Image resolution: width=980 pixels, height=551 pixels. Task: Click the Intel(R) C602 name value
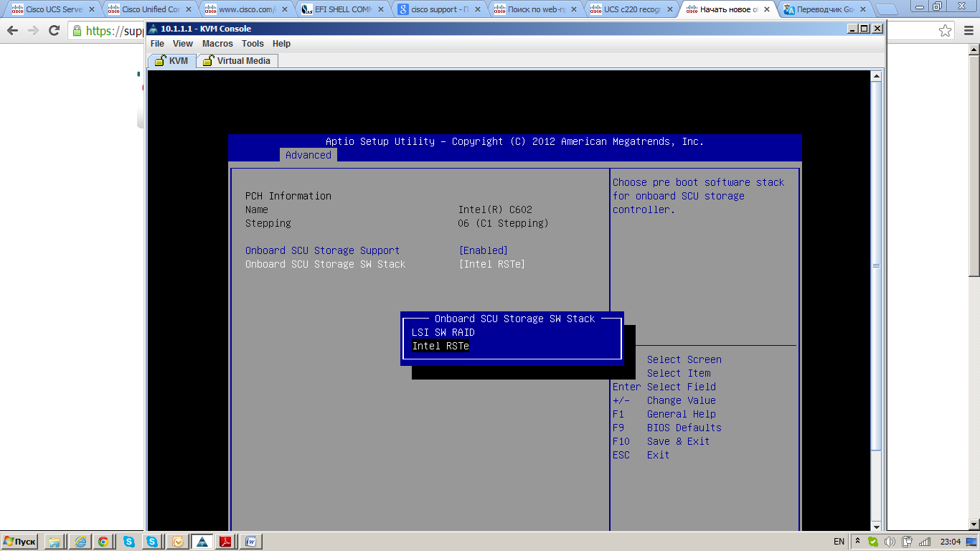point(495,209)
